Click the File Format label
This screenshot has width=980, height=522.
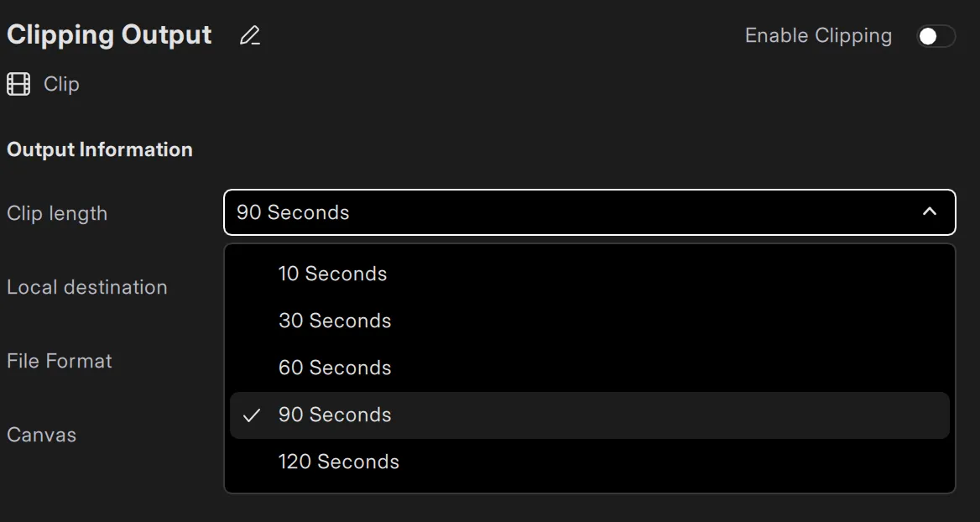pos(59,360)
